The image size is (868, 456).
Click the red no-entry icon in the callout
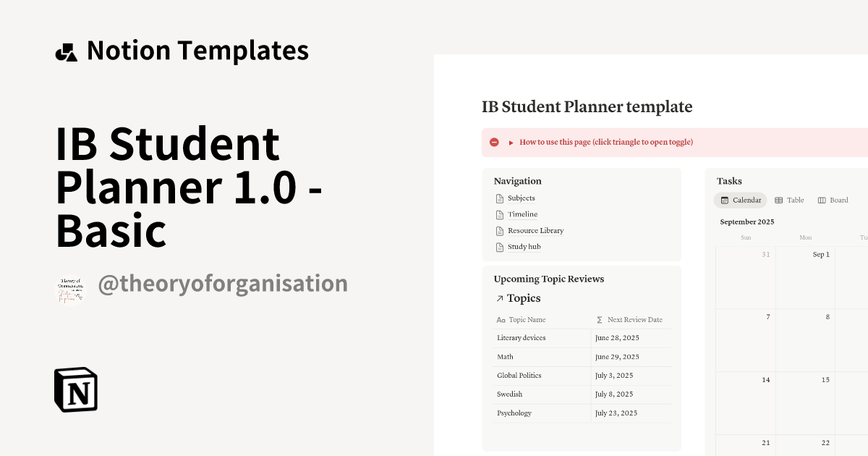494,142
